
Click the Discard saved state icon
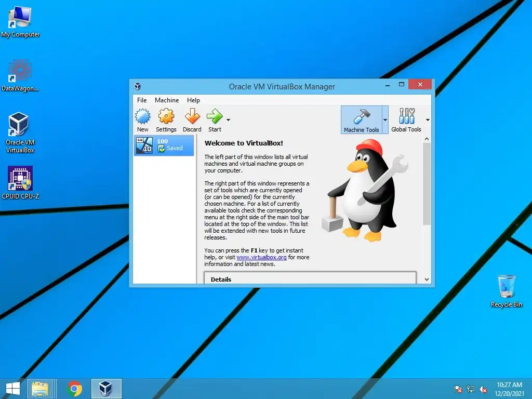tap(192, 116)
